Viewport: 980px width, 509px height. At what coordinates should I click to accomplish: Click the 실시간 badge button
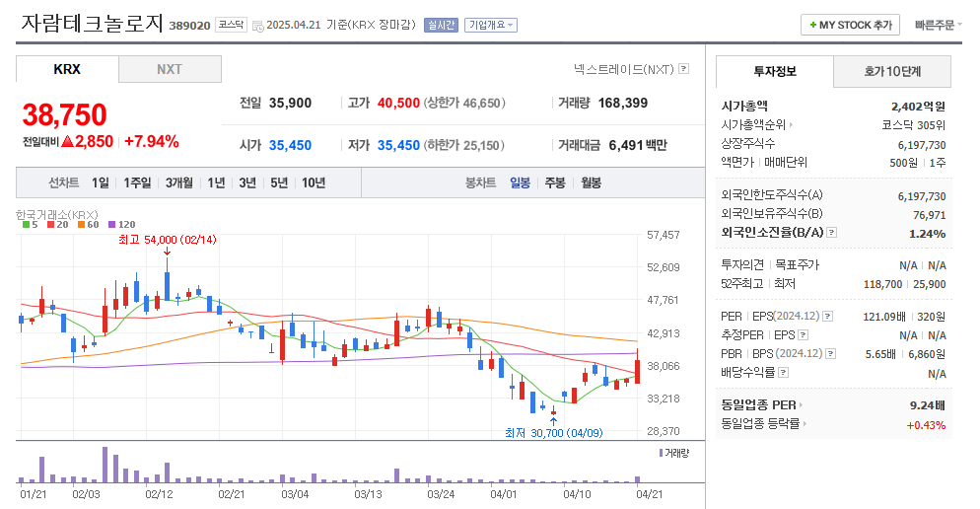(x=442, y=25)
